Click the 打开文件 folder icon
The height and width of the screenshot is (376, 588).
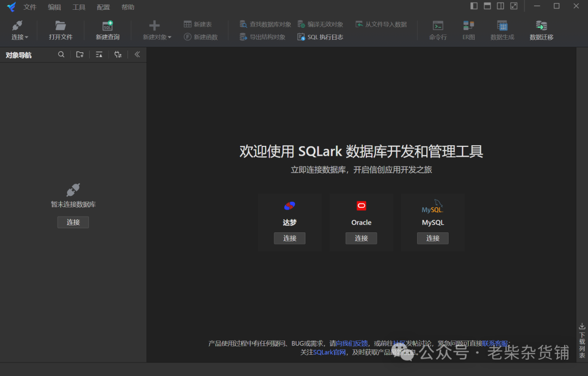(60, 26)
